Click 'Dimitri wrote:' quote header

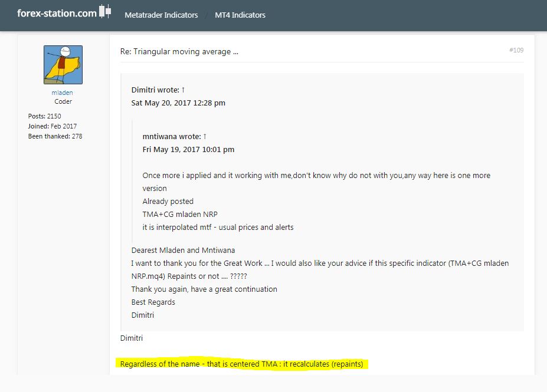[x=155, y=90]
